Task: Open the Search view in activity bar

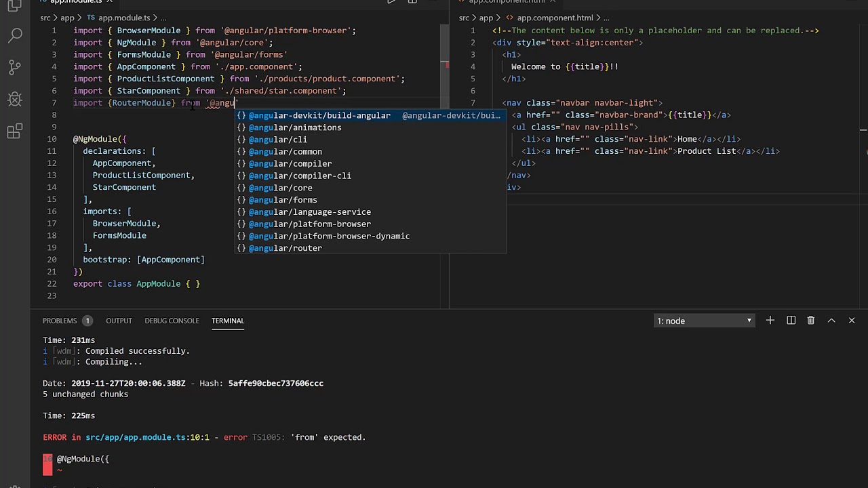Action: [15, 35]
